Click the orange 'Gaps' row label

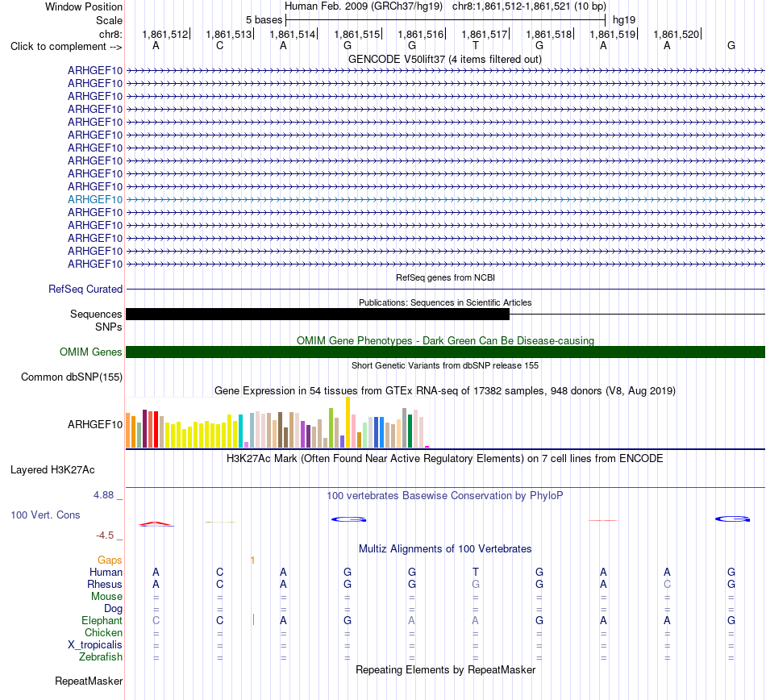[x=110, y=560]
